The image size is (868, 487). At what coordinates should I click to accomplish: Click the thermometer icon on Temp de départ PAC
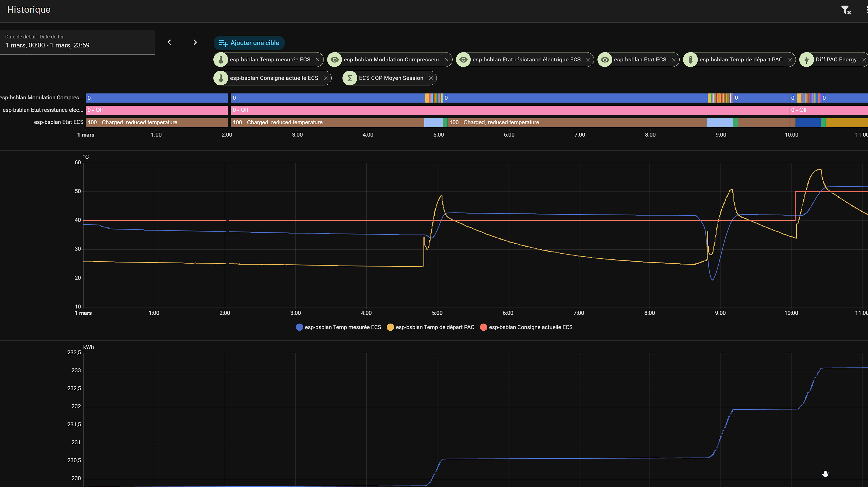[x=690, y=60]
